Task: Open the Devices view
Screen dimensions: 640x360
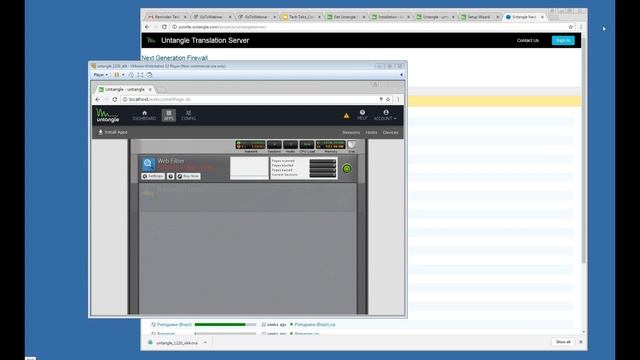Action: [391, 132]
